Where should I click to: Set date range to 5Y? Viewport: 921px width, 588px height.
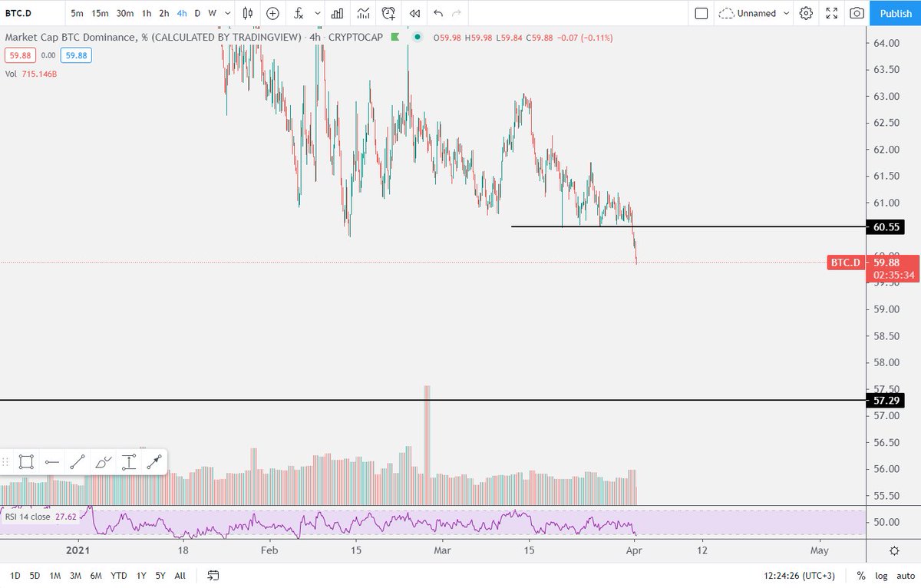click(x=160, y=575)
